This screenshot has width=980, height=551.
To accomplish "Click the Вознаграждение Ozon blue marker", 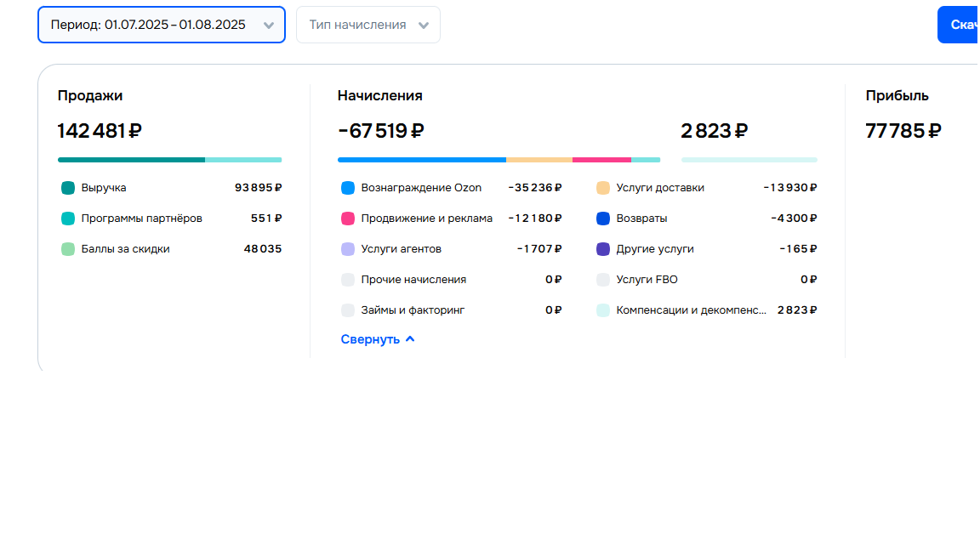I will 347,188.
